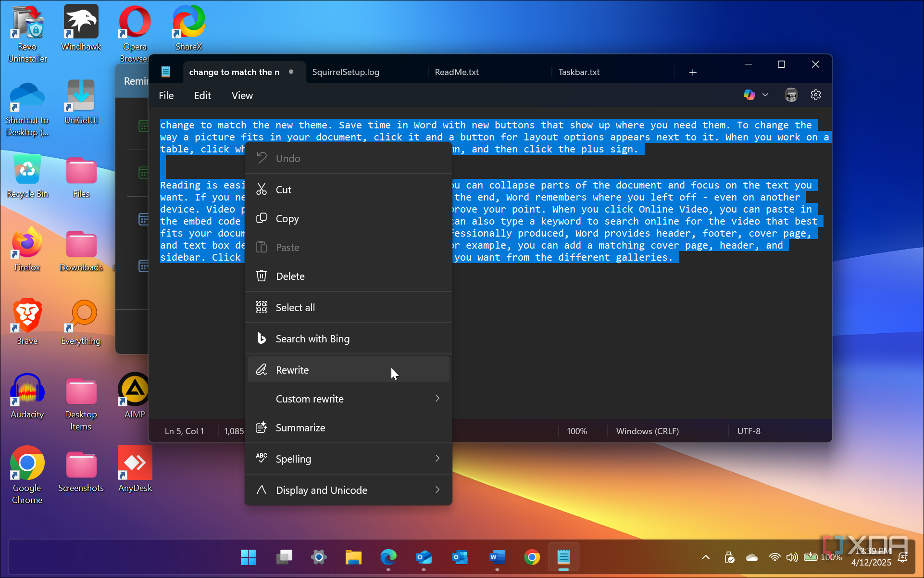Choose Search with Bing
The width and height of the screenshot is (924, 578).
(349, 339)
